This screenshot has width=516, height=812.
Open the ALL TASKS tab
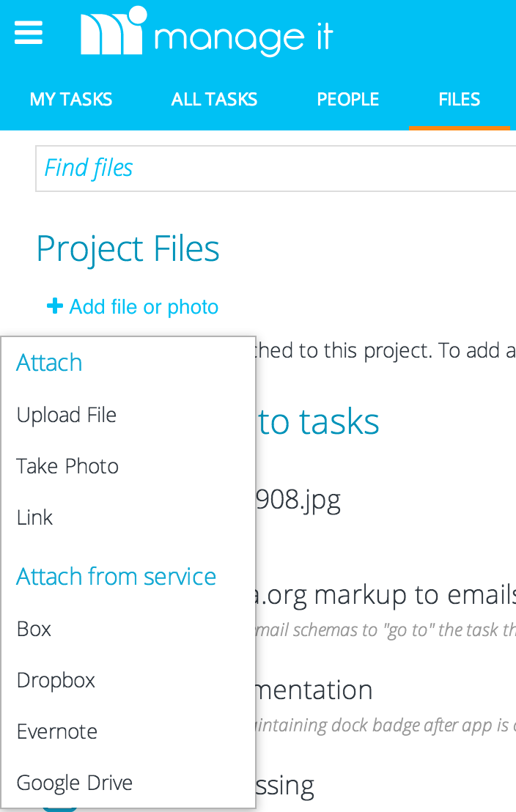214,99
